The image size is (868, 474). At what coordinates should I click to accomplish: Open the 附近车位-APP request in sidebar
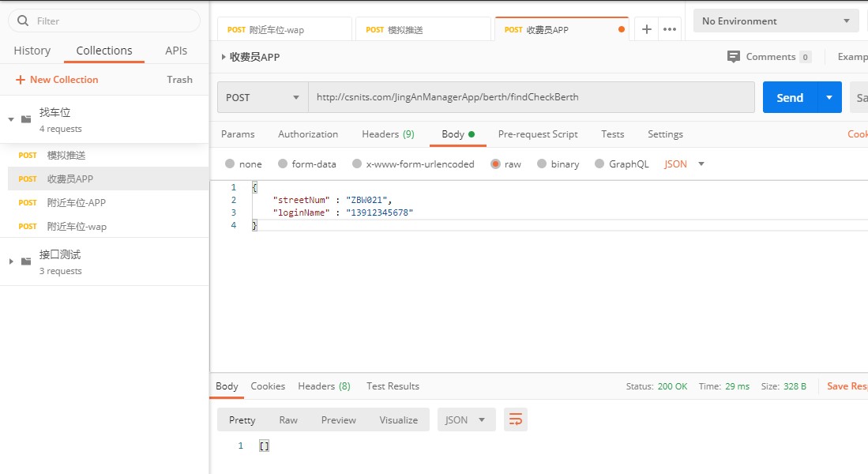pos(76,202)
